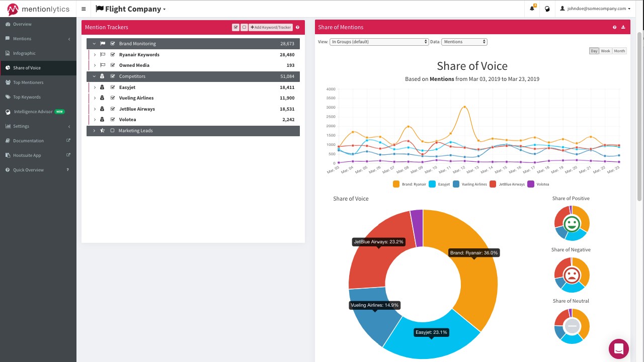
Task: Open Top Mentioners page
Action: tap(38, 82)
